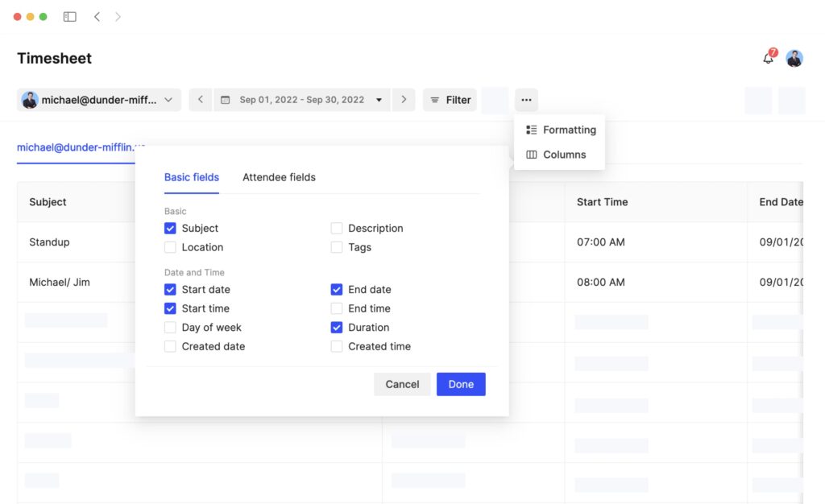This screenshot has height=504, width=825.
Task: Disable the Duration checkbox
Action: click(337, 328)
